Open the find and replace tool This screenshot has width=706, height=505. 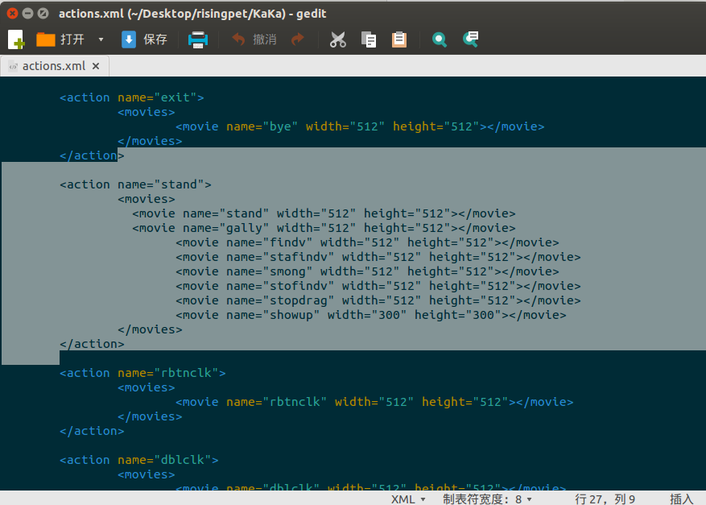point(470,40)
